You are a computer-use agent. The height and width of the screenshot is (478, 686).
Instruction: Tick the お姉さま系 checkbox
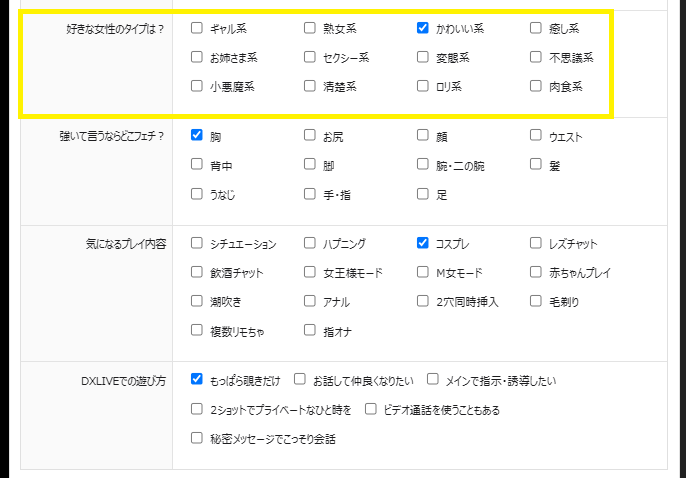point(197,58)
